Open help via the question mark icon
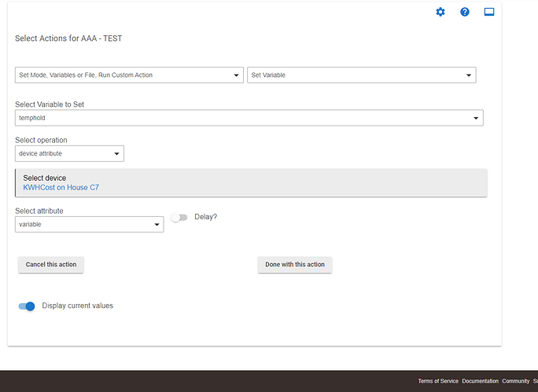This screenshot has height=392, width=538. 465,12
